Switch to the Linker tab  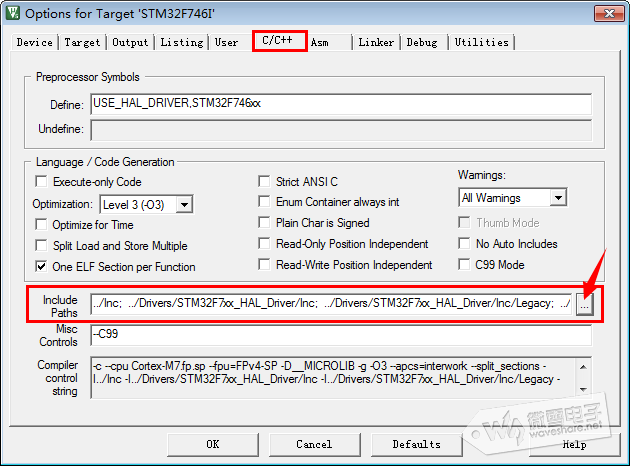pyautogui.click(x=376, y=43)
